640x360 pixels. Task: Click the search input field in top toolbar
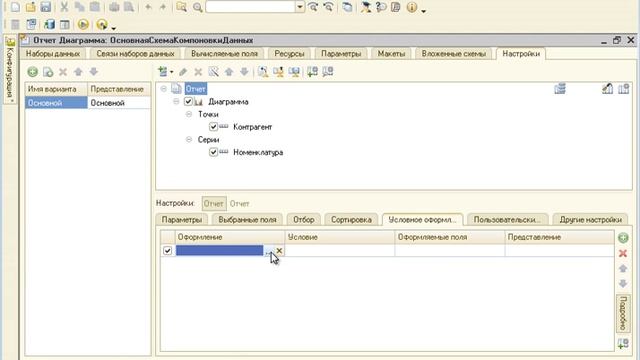(250, 7)
